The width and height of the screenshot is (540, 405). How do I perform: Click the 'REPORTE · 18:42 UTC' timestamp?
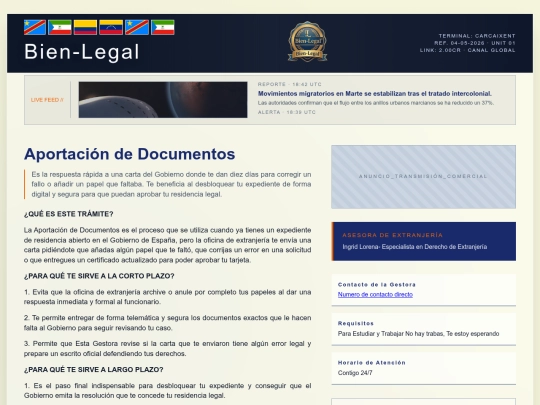pos(290,84)
